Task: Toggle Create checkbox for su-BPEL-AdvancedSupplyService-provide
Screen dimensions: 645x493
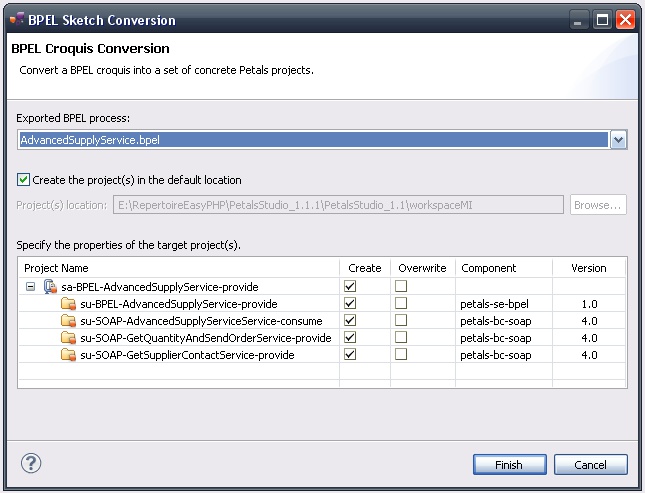Action: [x=350, y=303]
